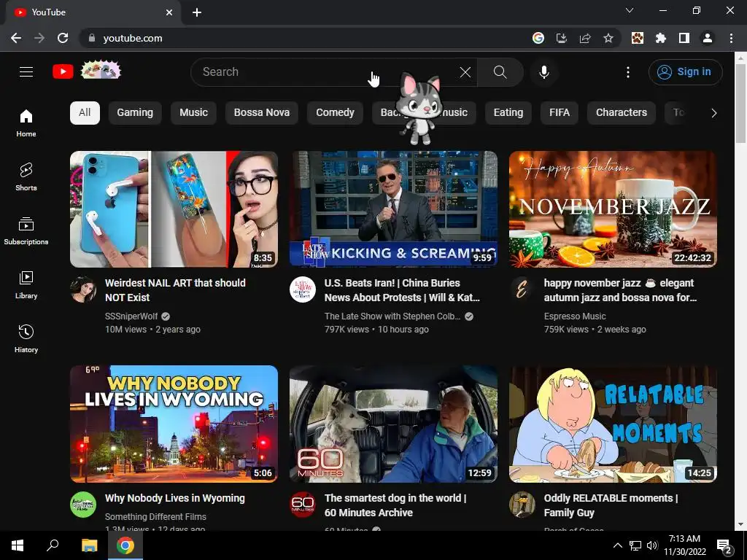The height and width of the screenshot is (560, 747).
Task: Open Family Guy Relatable Moments thumbnail
Action: (613, 424)
